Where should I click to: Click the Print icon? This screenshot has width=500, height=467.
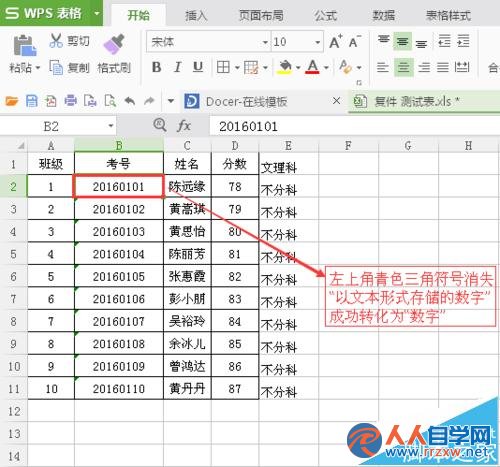click(70, 101)
